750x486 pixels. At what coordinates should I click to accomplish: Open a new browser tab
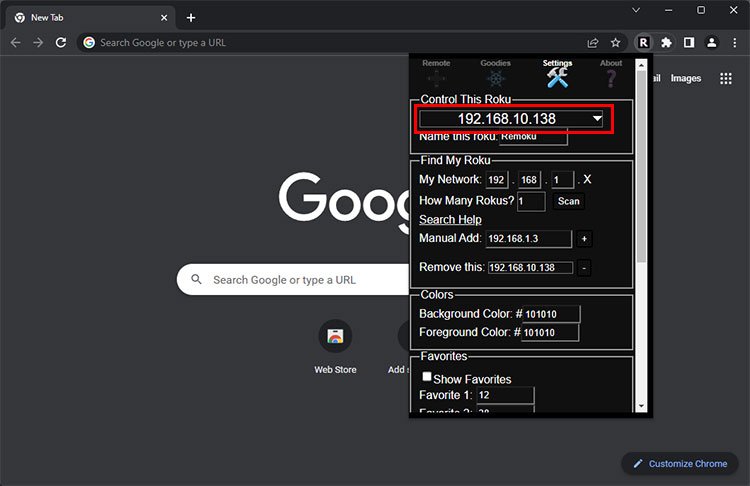coord(191,18)
